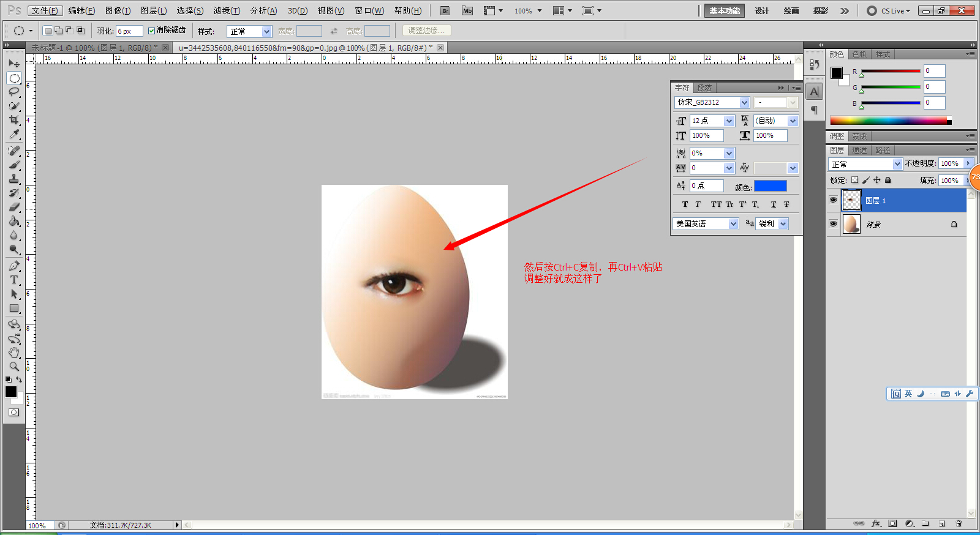Select the Lasso tool

[x=14, y=92]
